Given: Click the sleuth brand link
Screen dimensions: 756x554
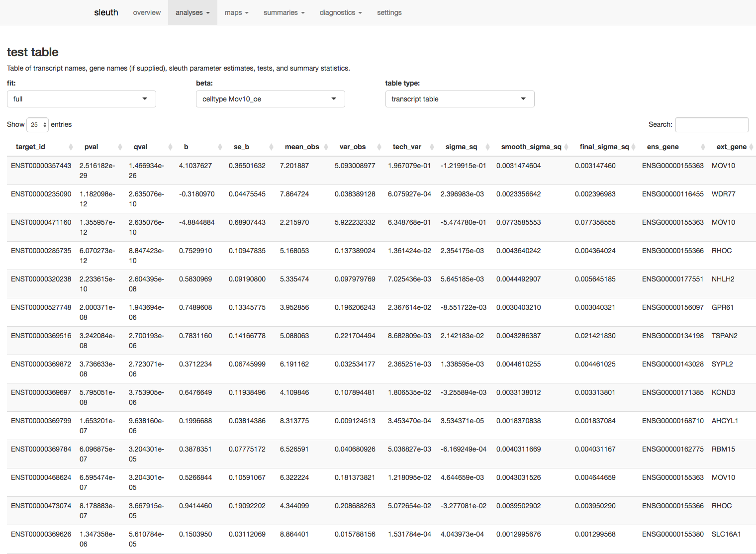Looking at the screenshot, I should (x=106, y=12).
